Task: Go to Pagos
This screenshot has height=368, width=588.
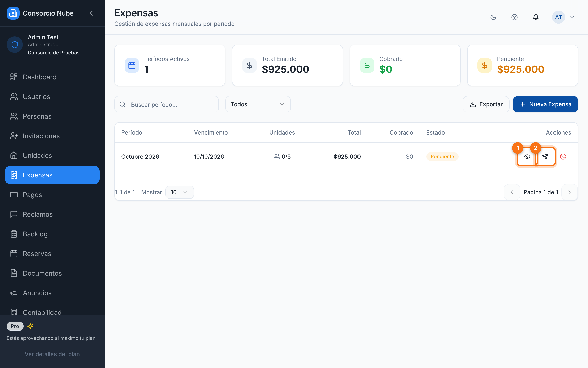Action: coord(52,195)
